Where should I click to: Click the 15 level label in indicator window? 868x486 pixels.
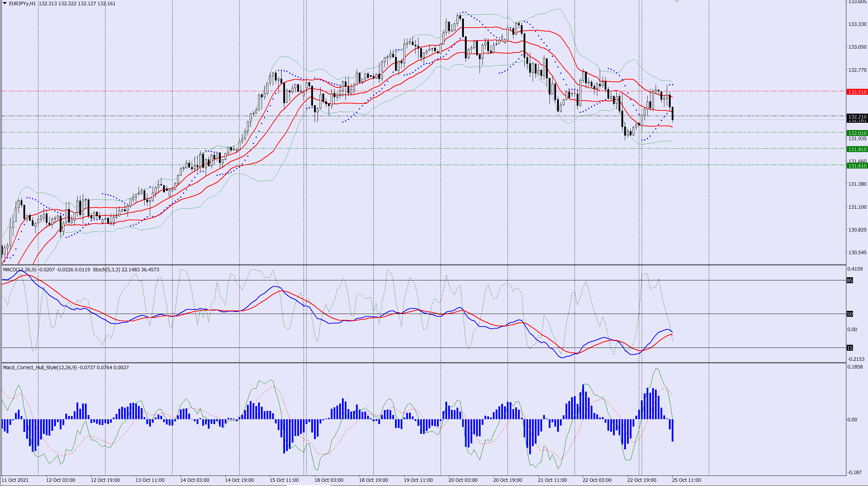(x=850, y=348)
